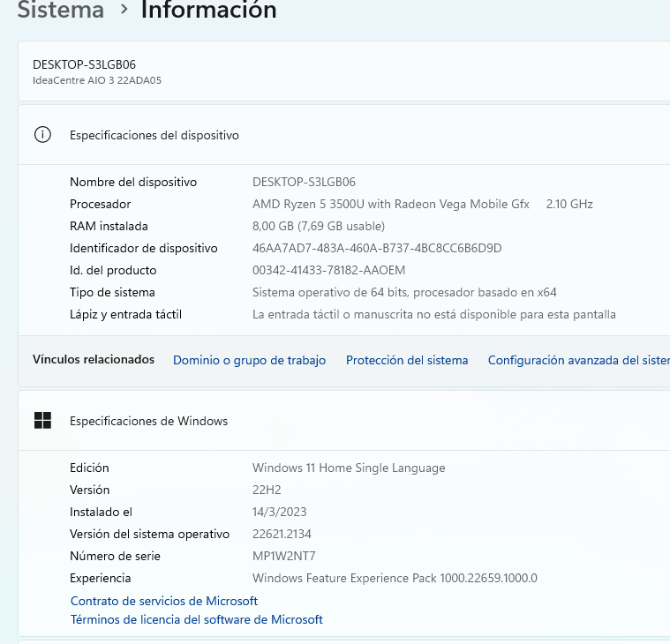Select Windows Feature Experience Pack 1000.22659.1000.0 value
The image size is (670, 644).
(395, 578)
